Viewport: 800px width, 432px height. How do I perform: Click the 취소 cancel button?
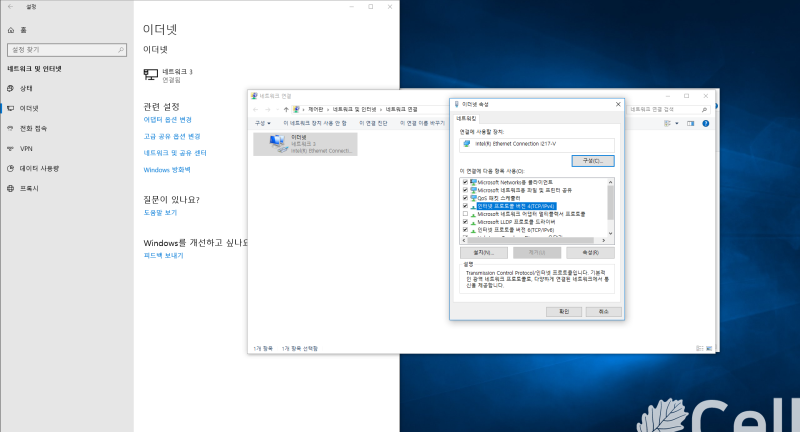604,312
